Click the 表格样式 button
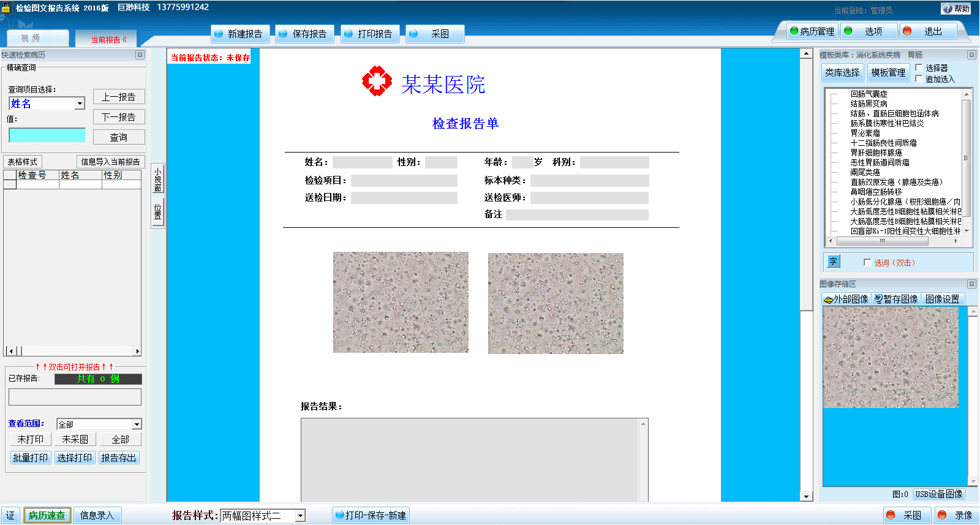The height and width of the screenshot is (525, 980). [x=23, y=162]
